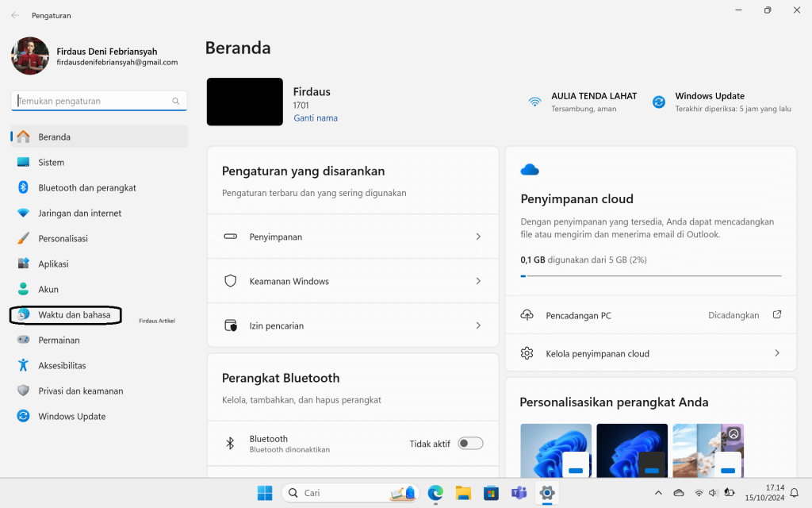The width and height of the screenshot is (812, 508).
Task: Open Permainan controller icon in sidebar
Action: [23, 340]
